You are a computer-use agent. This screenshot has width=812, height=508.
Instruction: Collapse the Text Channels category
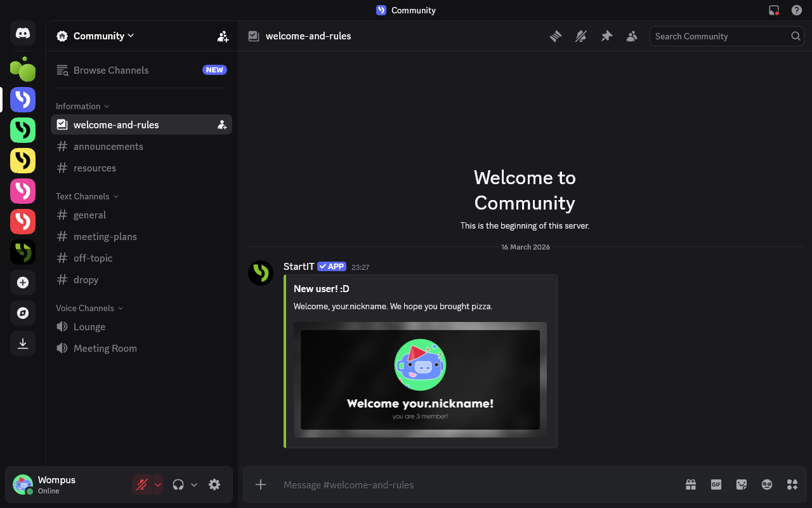point(86,196)
